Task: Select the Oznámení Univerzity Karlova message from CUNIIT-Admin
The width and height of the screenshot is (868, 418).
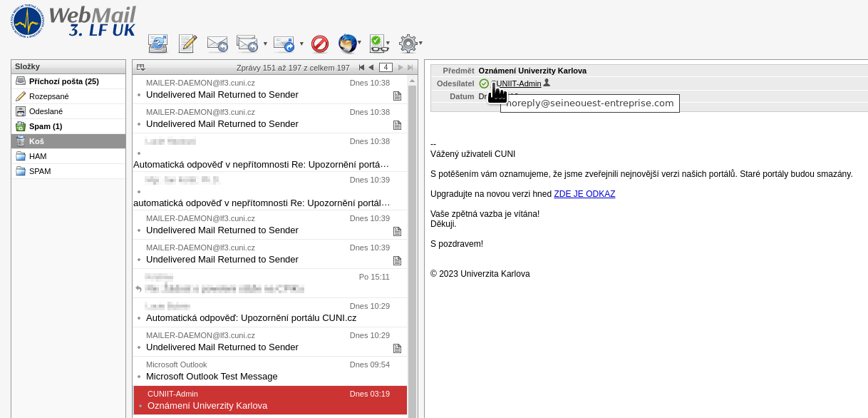Action: tap(270, 400)
